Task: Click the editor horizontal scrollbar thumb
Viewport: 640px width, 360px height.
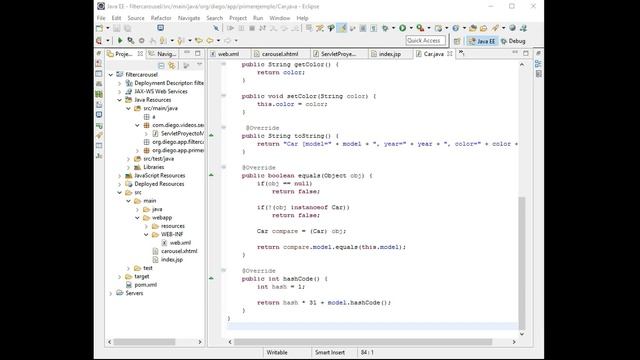Action: [x=363, y=342]
